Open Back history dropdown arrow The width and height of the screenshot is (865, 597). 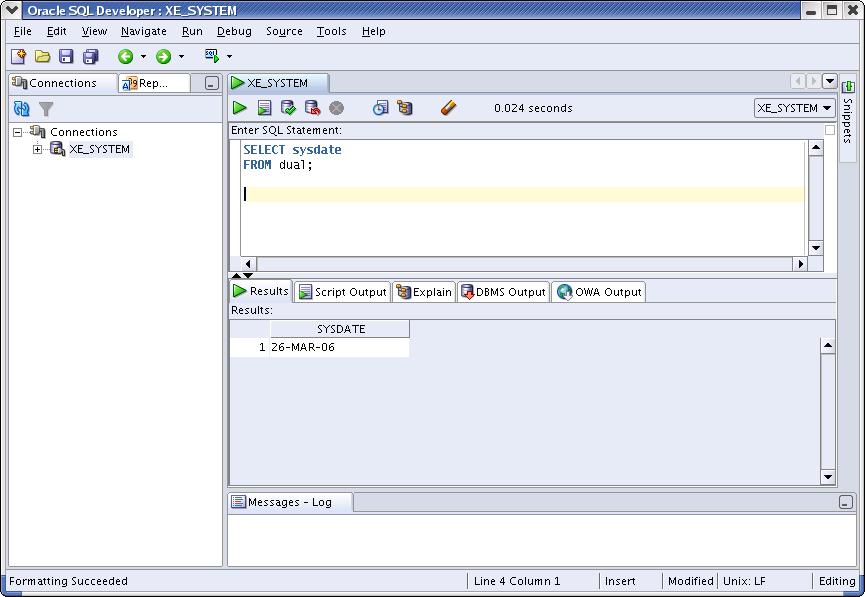click(143, 56)
